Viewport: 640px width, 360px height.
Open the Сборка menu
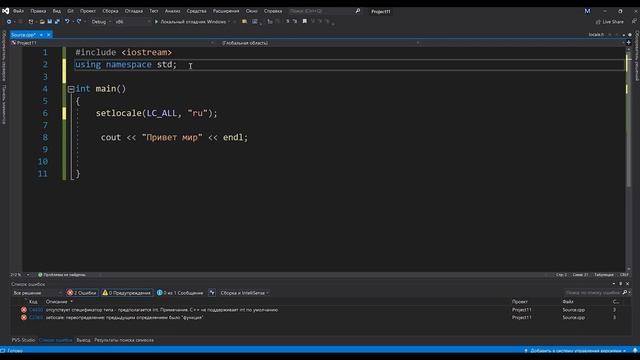[x=110, y=11]
